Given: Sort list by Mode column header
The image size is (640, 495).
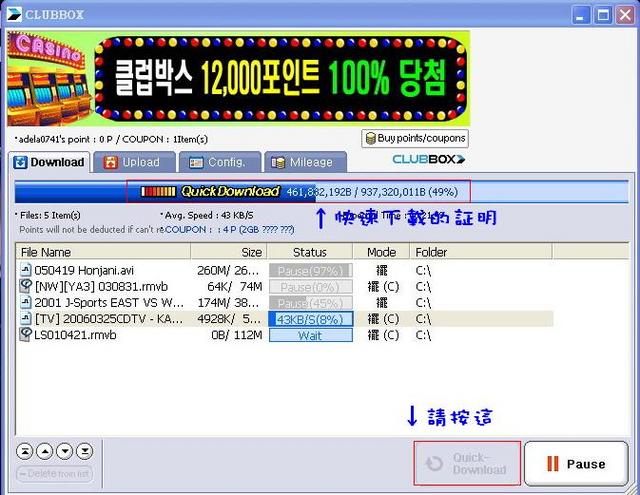Looking at the screenshot, I should pyautogui.click(x=382, y=252).
